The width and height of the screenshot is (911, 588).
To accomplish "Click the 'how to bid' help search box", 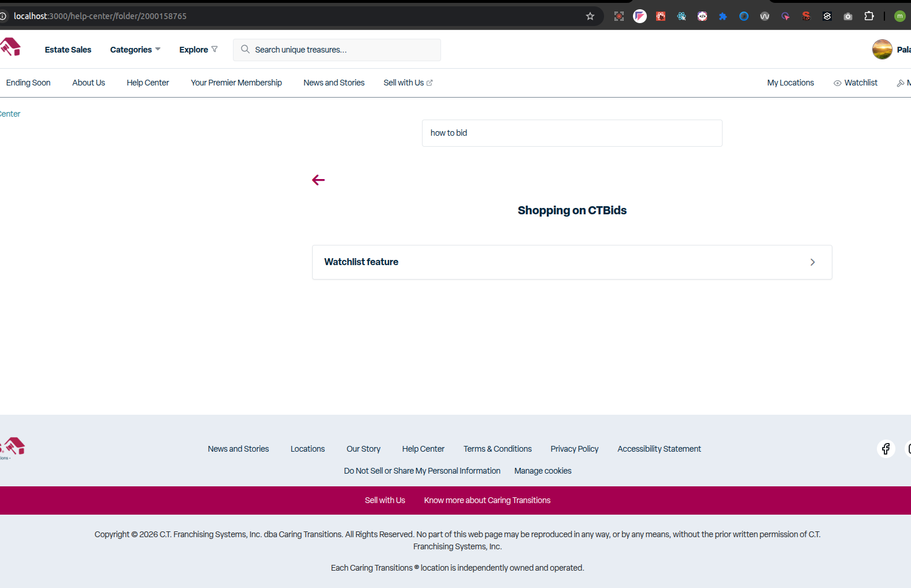I will pos(572,133).
